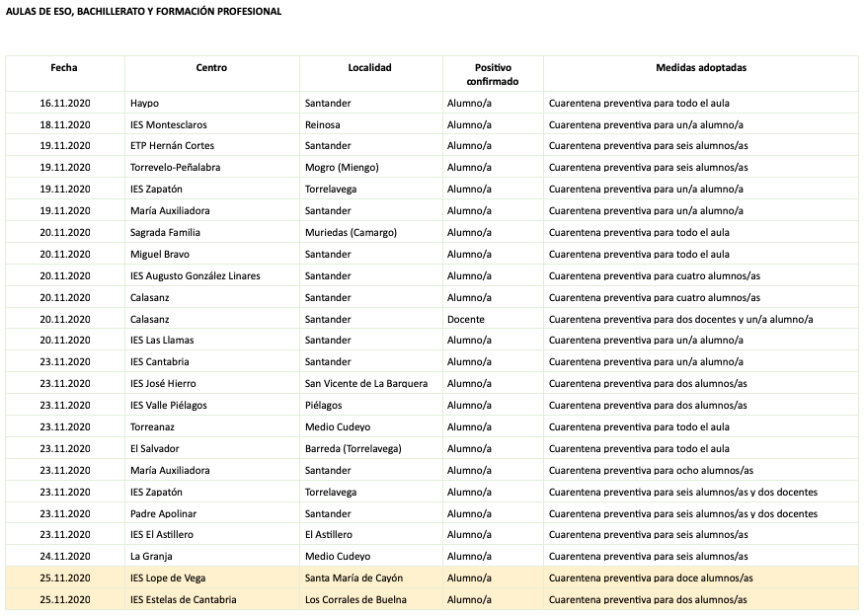Click the Docente positive cell
This screenshot has height=616, width=865.
coord(466,319)
